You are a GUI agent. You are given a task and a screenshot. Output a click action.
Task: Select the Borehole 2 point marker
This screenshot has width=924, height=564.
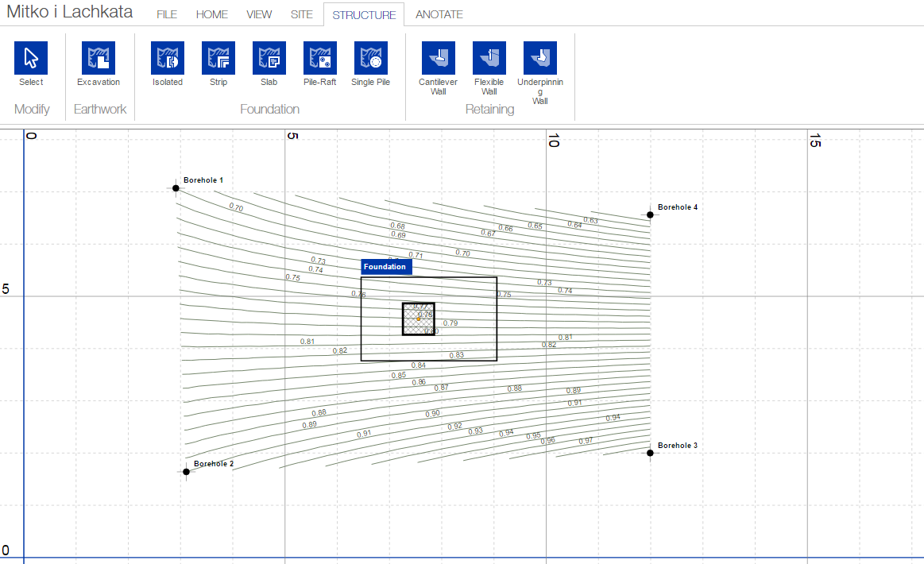click(186, 472)
